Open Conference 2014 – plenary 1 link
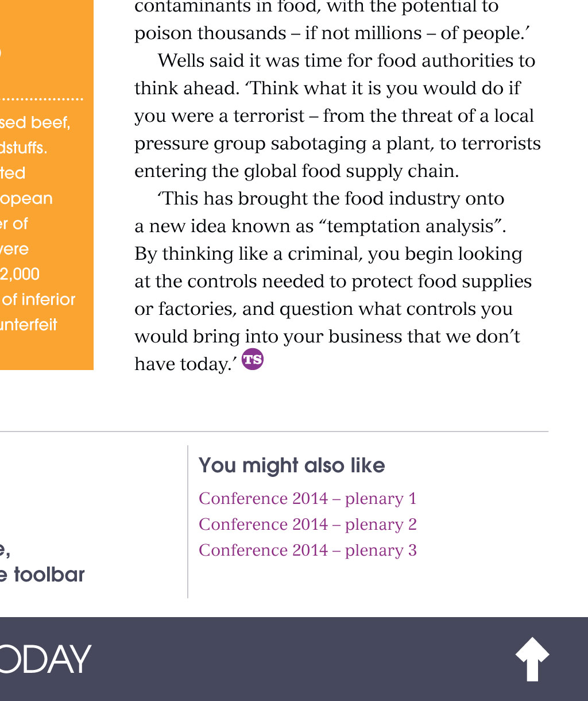This screenshot has width=588, height=701. (x=307, y=498)
